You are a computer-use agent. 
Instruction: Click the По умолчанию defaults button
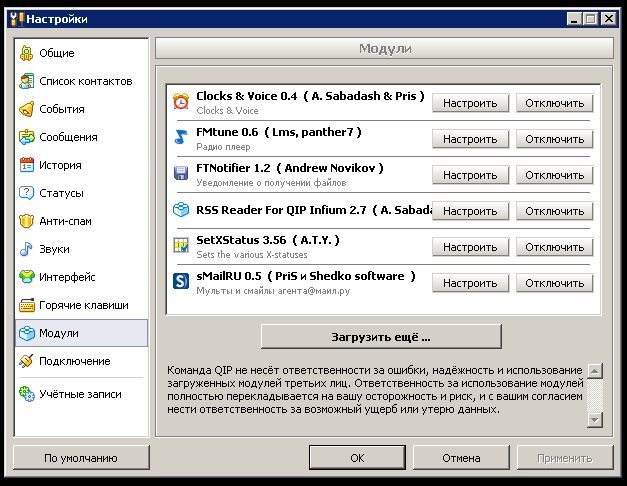pyautogui.click(x=81, y=458)
